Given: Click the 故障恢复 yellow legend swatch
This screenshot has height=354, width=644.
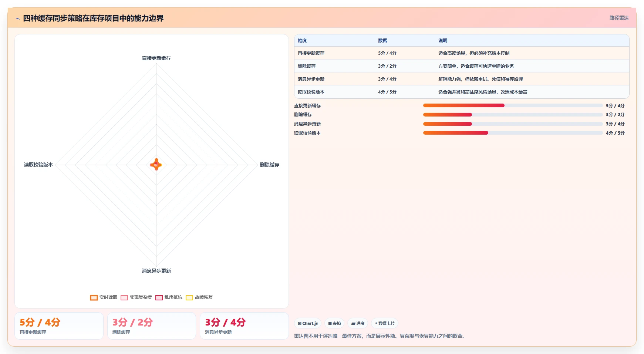Looking at the screenshot, I should point(189,298).
